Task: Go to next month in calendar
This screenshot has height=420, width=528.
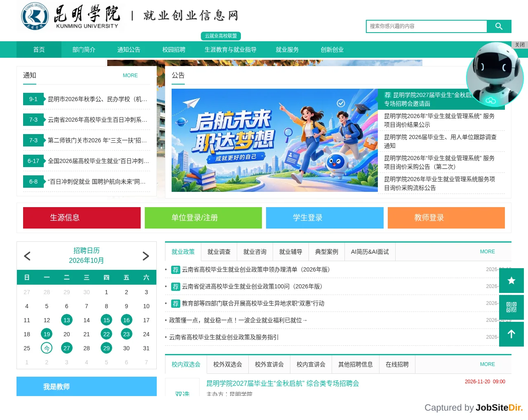Action: point(146,256)
